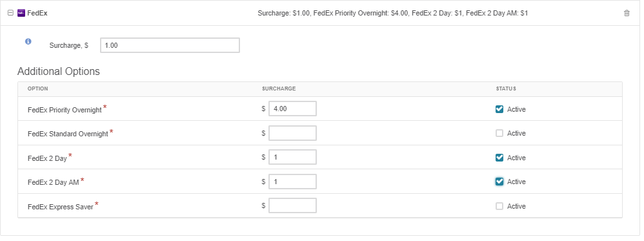This screenshot has height=241, width=644.
Task: Edit FedEx 2 Day AM surcharge field
Action: (292, 182)
